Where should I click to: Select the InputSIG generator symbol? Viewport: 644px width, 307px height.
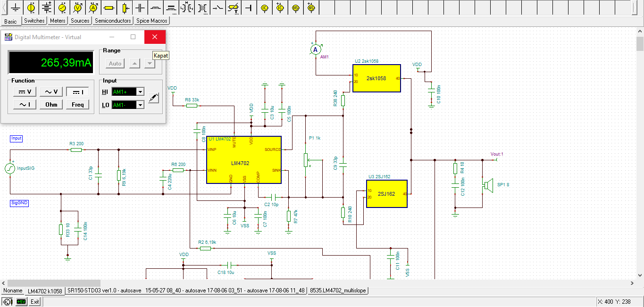coord(10,168)
